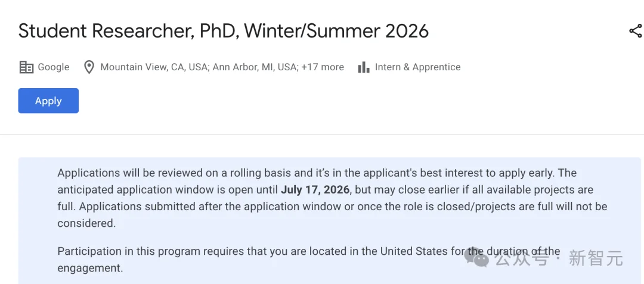
Task: Click the word 'considered' ending the first paragraph
Action: (85, 223)
